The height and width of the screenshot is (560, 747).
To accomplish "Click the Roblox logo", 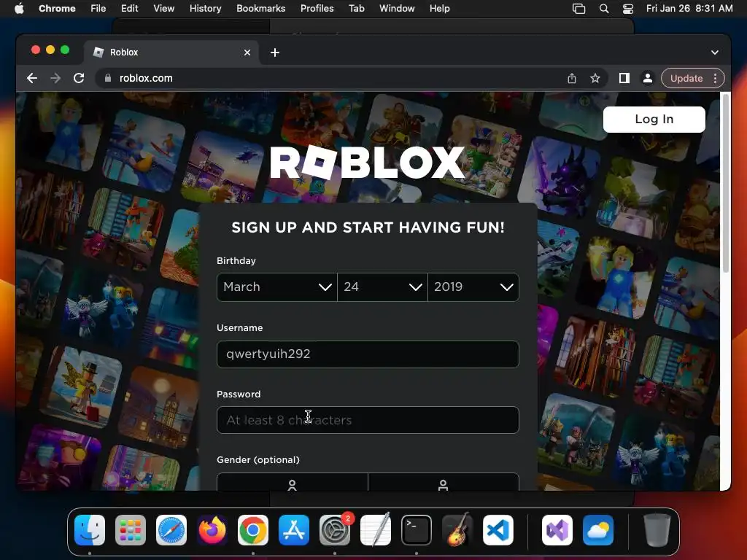I will 368,162.
